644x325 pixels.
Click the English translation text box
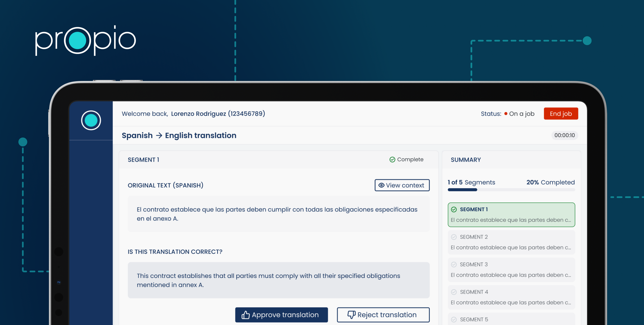pos(279,280)
